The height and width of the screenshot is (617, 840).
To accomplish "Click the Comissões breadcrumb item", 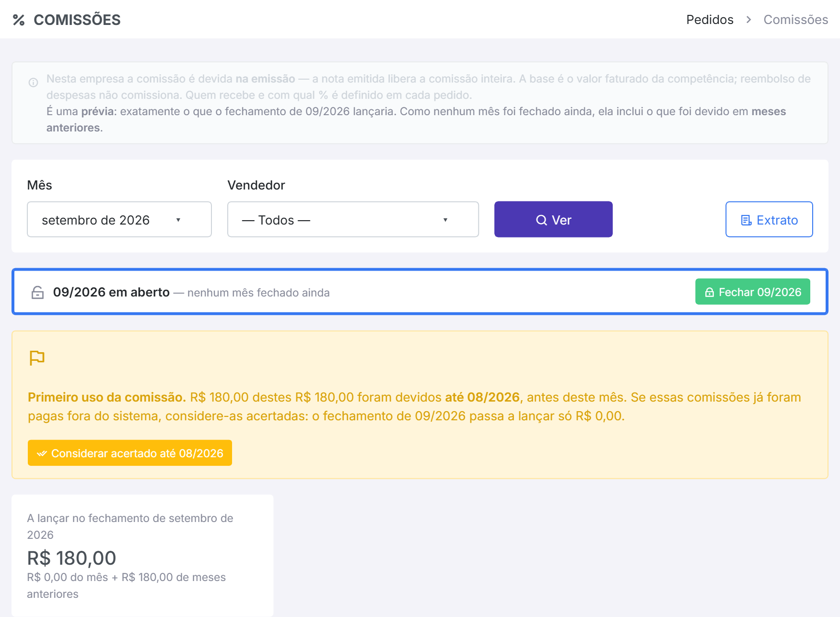I will [x=795, y=20].
